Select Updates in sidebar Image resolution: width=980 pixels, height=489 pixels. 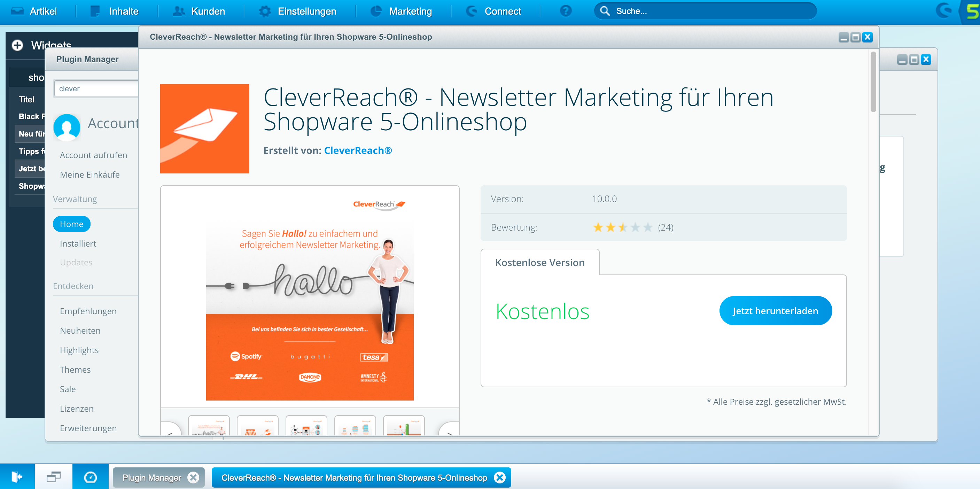tap(76, 263)
